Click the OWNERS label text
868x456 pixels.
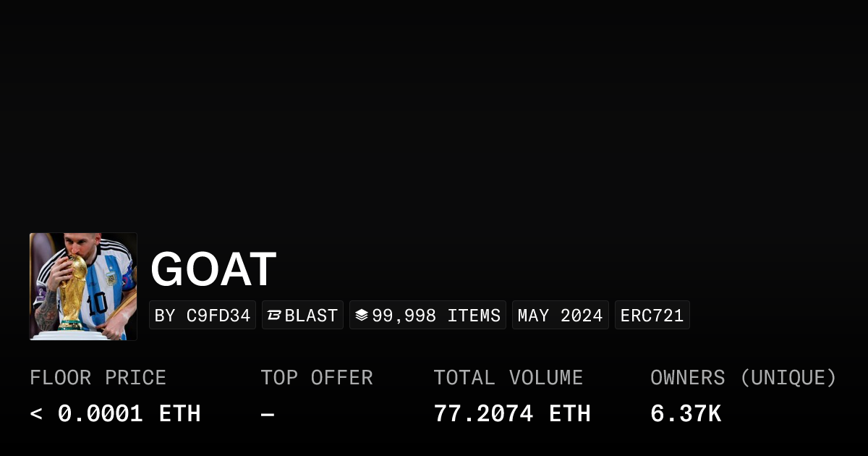(x=687, y=378)
